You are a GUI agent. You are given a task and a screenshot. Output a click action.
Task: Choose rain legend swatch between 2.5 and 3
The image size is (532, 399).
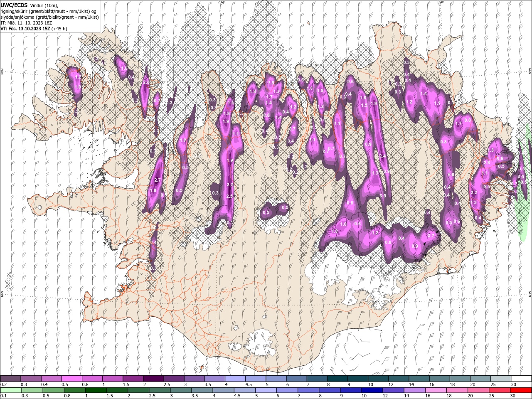point(159,390)
